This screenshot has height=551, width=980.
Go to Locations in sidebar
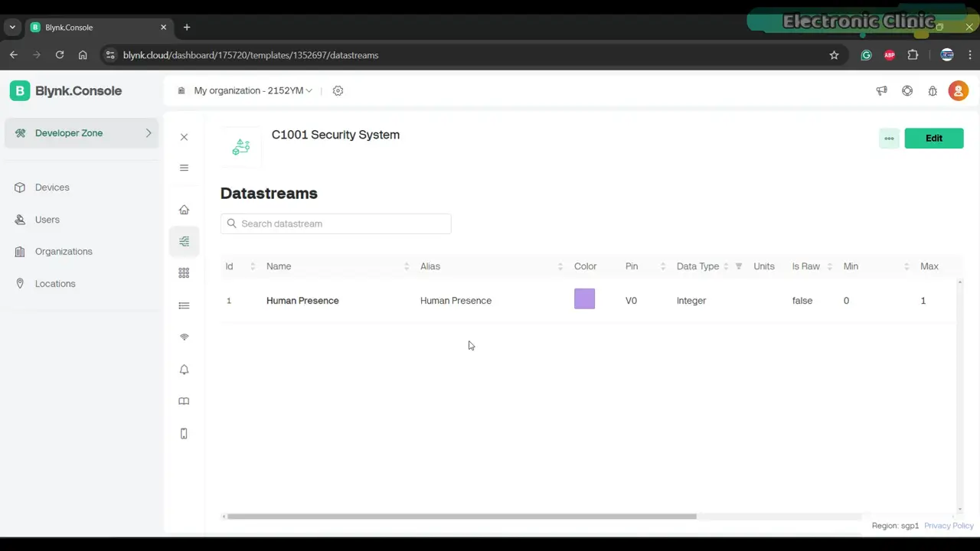pos(55,284)
